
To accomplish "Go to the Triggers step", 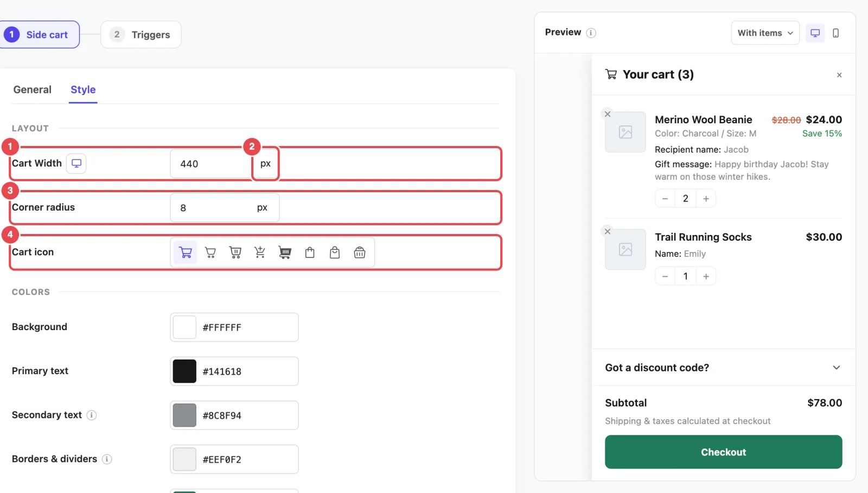I will click(141, 35).
